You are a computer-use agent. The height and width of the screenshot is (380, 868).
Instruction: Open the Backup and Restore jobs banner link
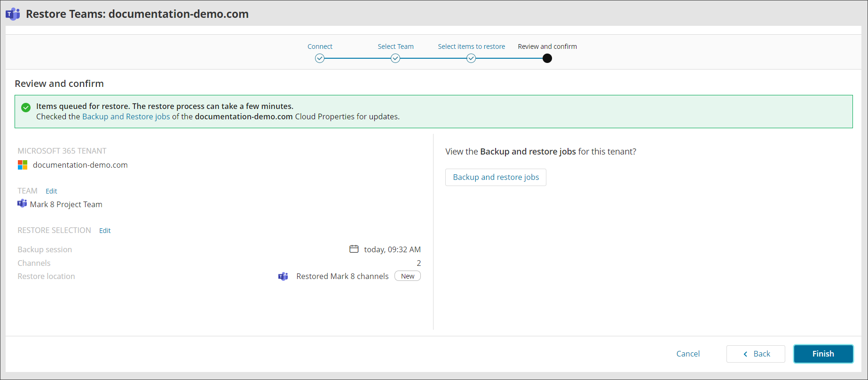[x=126, y=116]
